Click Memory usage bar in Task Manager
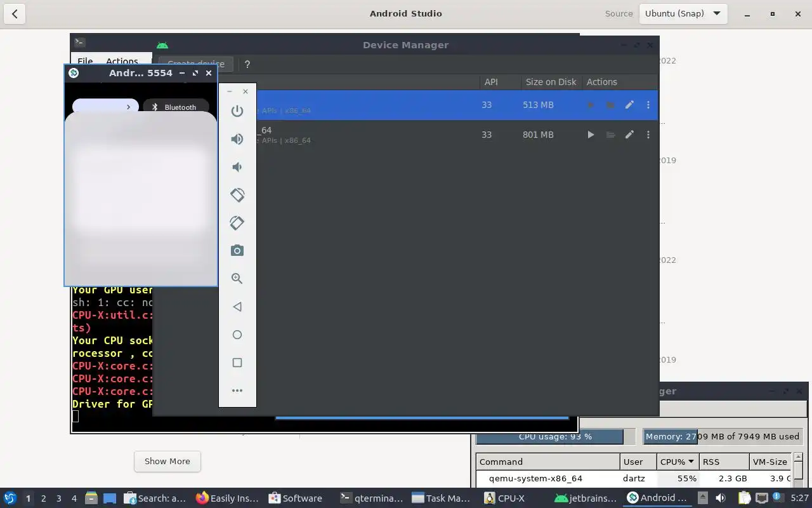This screenshot has width=812, height=508. point(723,437)
